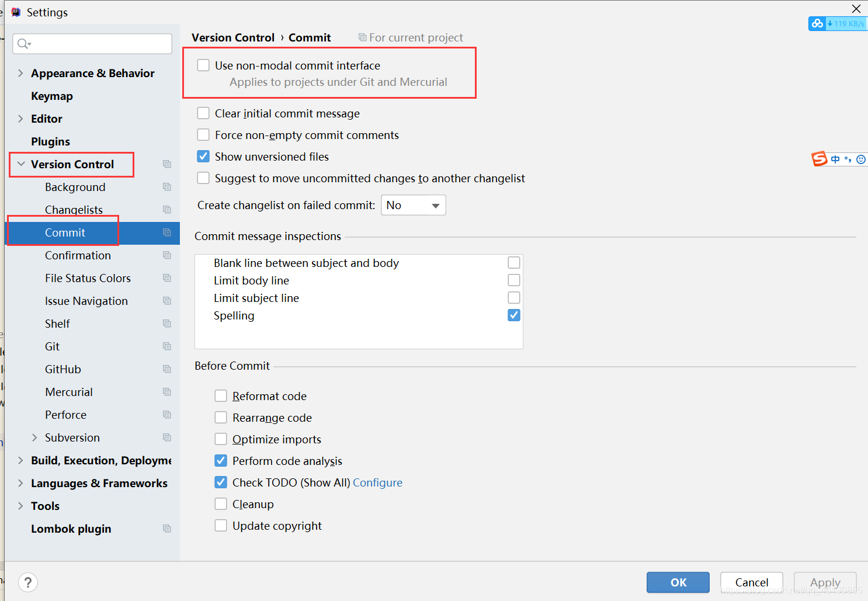This screenshot has width=868, height=601.
Task: Expand the Editor section
Action: click(20, 119)
